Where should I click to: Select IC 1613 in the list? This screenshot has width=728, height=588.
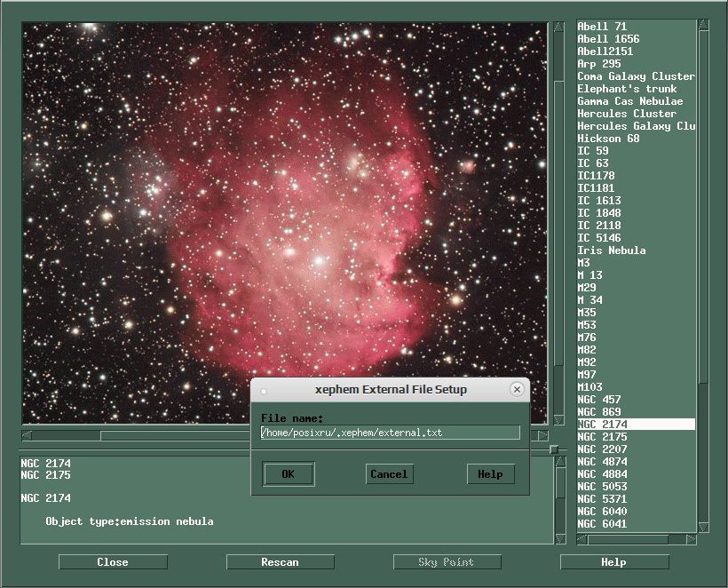pyautogui.click(x=636, y=201)
